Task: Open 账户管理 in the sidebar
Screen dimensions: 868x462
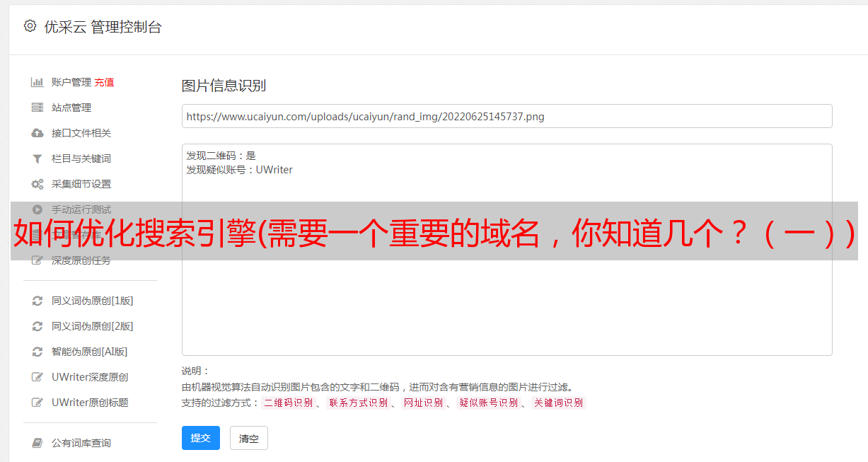Action: (71, 82)
